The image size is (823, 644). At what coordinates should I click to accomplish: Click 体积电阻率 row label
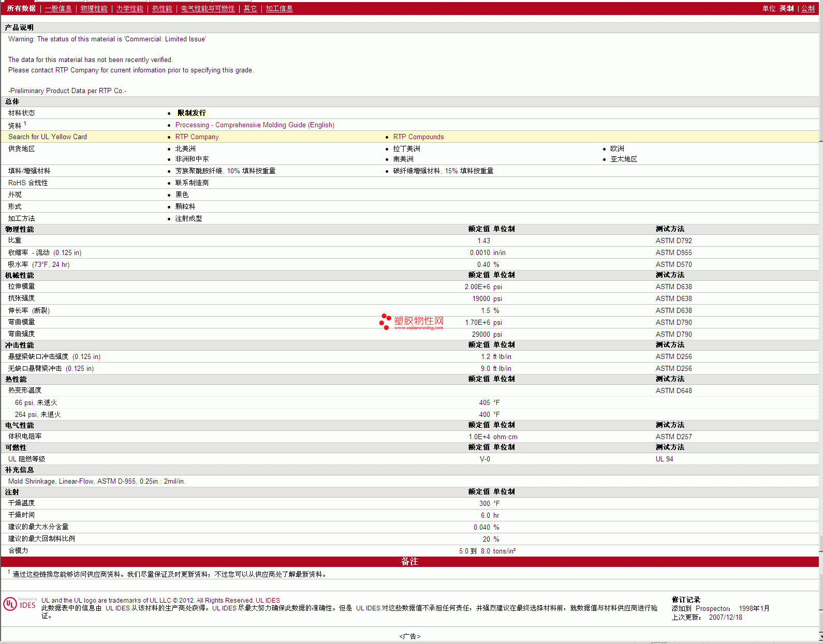(x=25, y=437)
